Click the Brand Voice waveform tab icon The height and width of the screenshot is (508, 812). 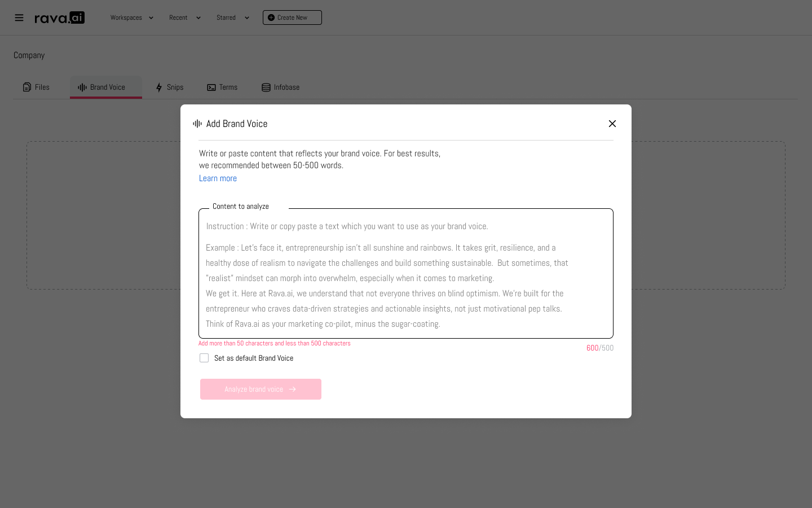coord(82,87)
